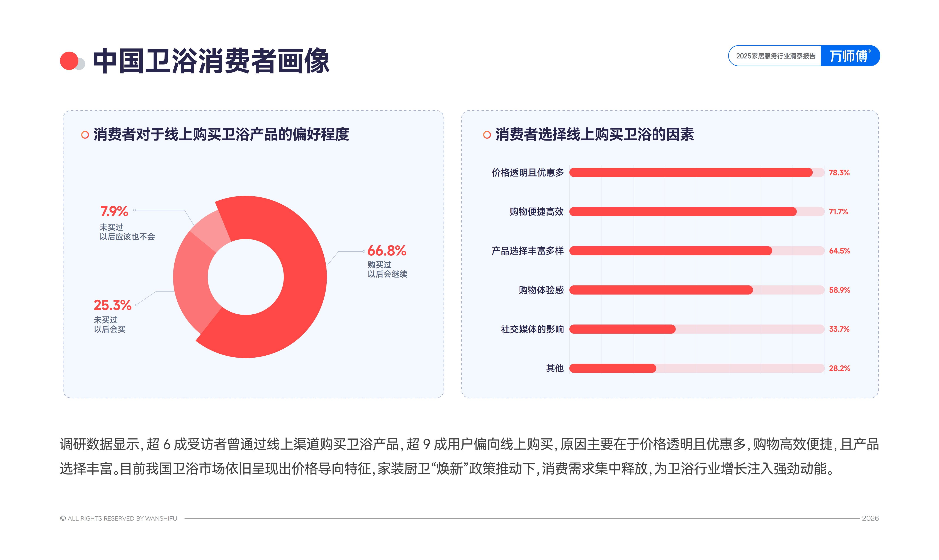Click the 购物体验感 progress bar
Image resolution: width=939 pixels, height=560 pixels.
pyautogui.click(x=696, y=290)
